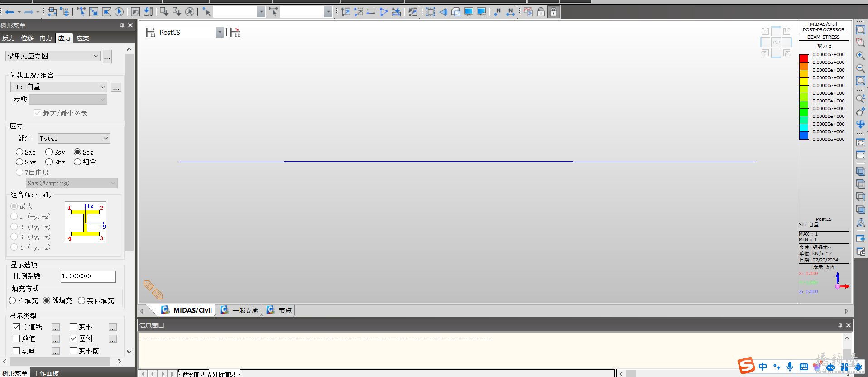This screenshot has height=377, width=868.
Task: Switch to the 内力 forces tab
Action: [x=46, y=38]
